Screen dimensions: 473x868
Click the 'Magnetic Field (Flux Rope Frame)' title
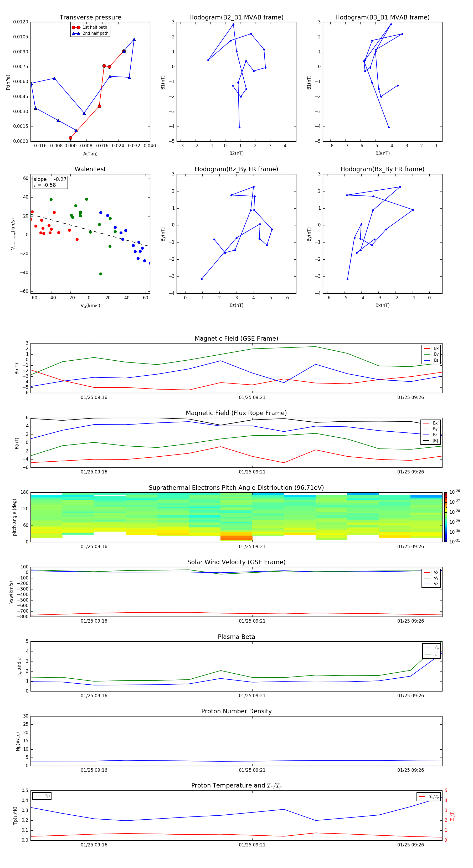pyautogui.click(x=236, y=413)
